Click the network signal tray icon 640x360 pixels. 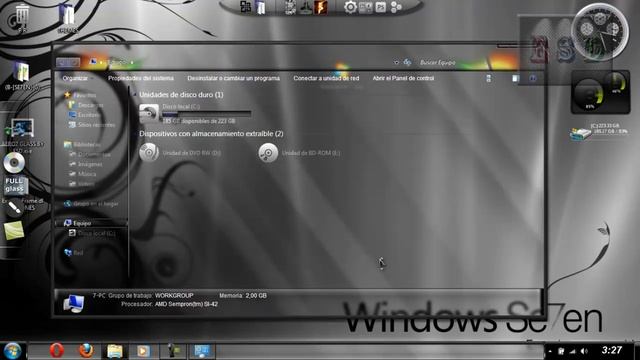573,351
